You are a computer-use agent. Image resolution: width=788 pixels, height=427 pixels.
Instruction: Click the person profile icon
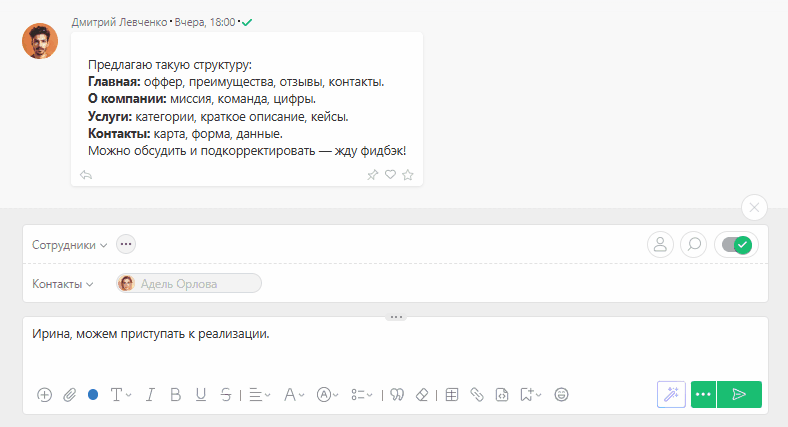click(660, 245)
